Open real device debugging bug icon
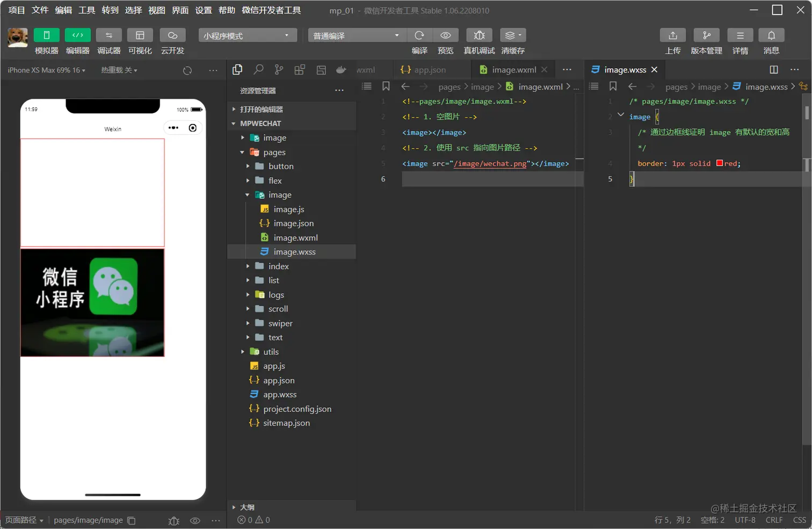Screen dimensions: 812x529 click(x=479, y=35)
